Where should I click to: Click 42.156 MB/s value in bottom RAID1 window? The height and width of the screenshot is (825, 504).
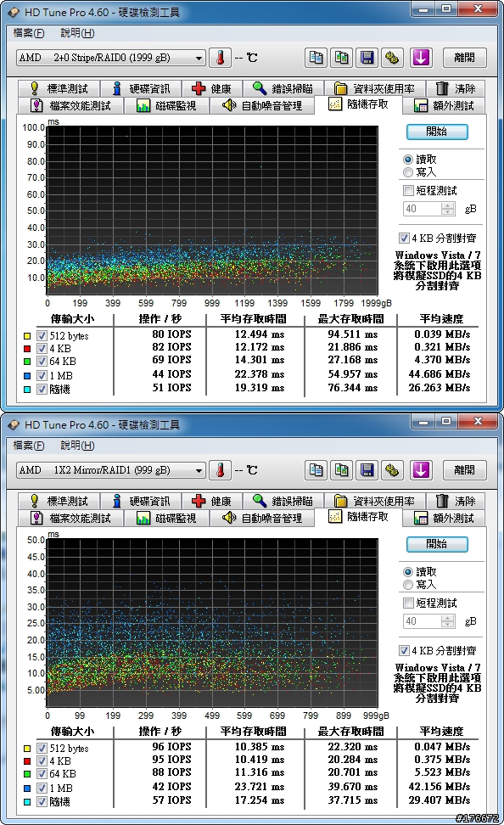click(x=440, y=787)
